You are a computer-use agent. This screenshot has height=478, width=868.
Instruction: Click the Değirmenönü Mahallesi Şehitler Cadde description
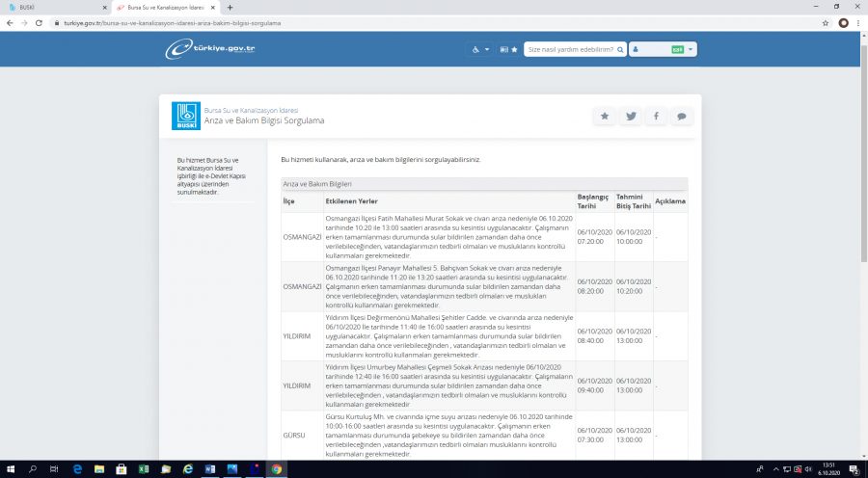tap(449, 336)
